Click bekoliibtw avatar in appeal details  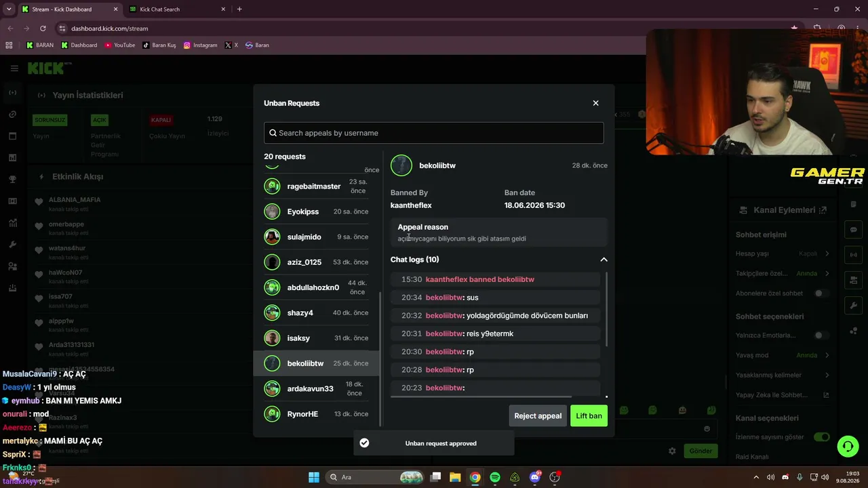401,165
